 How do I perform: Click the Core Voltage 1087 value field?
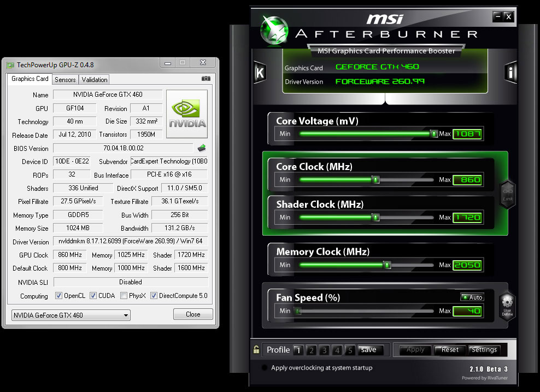coord(467,133)
